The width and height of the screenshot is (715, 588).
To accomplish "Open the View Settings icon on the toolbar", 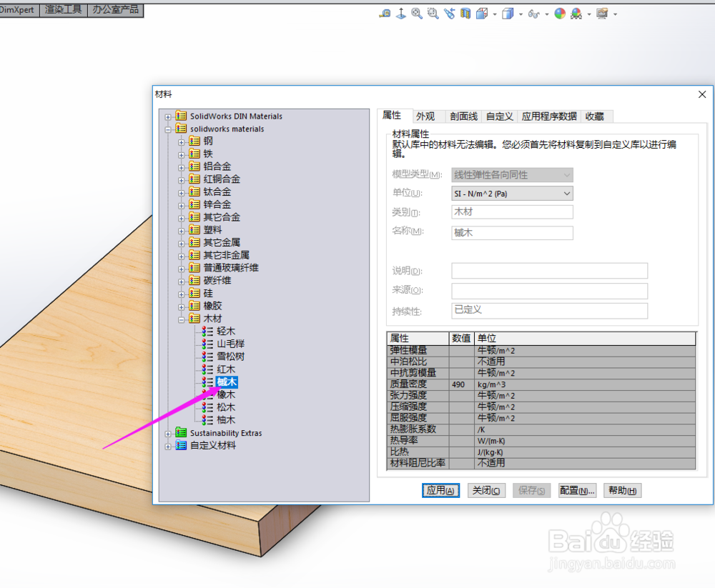I will (601, 13).
